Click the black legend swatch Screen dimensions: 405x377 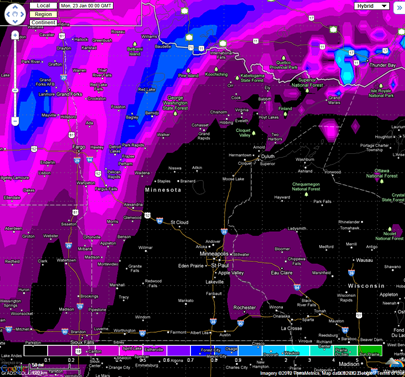[35, 351]
